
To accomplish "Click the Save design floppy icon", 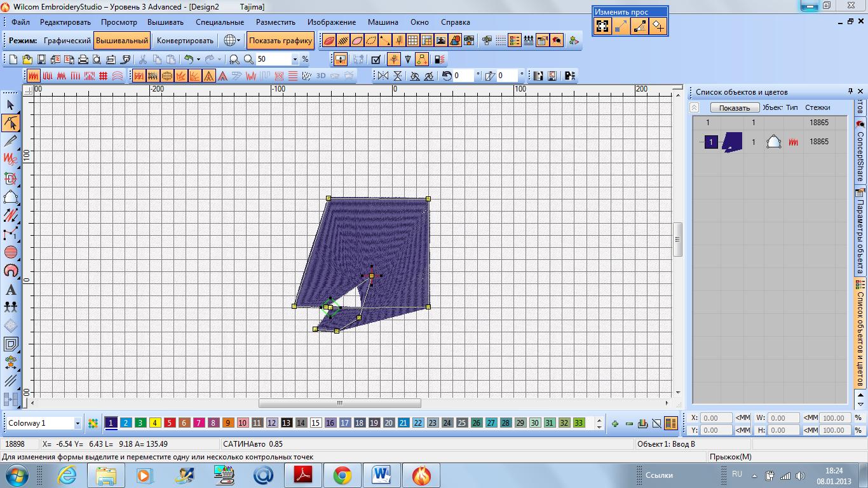I will (x=41, y=59).
